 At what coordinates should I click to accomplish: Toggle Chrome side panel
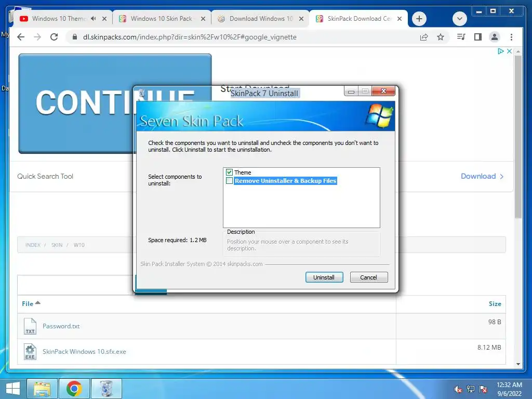pyautogui.click(x=478, y=37)
